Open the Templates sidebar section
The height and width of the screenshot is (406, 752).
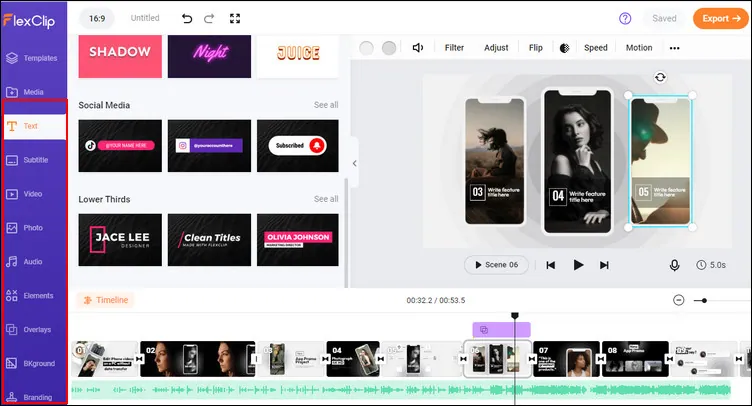click(x=32, y=58)
